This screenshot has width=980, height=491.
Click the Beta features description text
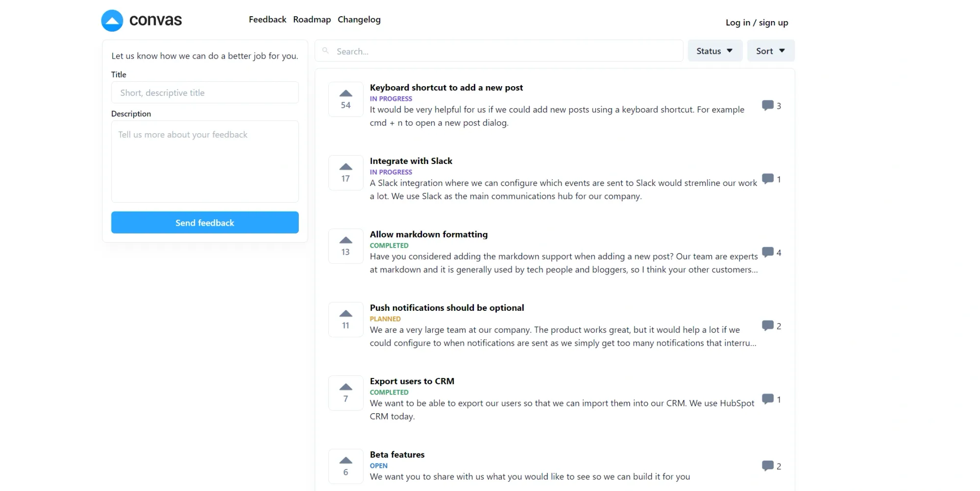[530, 477]
